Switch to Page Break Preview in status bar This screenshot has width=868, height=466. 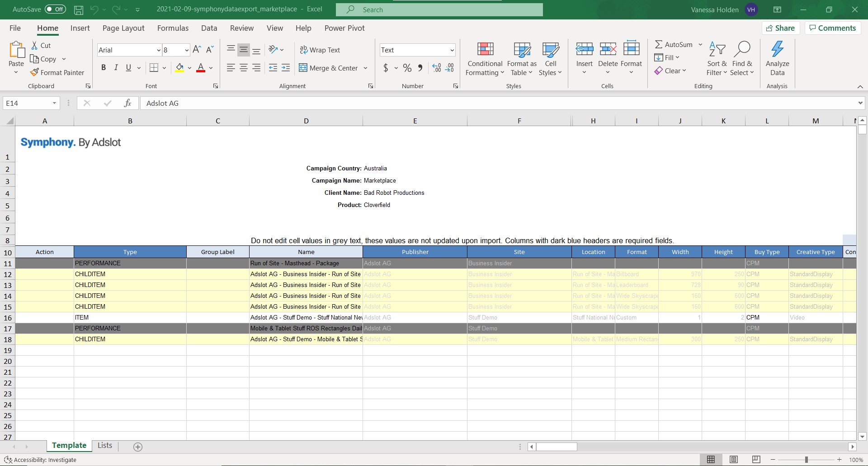[756, 459]
